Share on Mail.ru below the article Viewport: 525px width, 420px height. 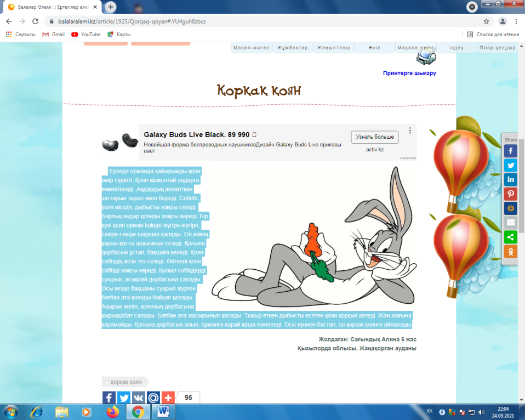tap(153, 398)
